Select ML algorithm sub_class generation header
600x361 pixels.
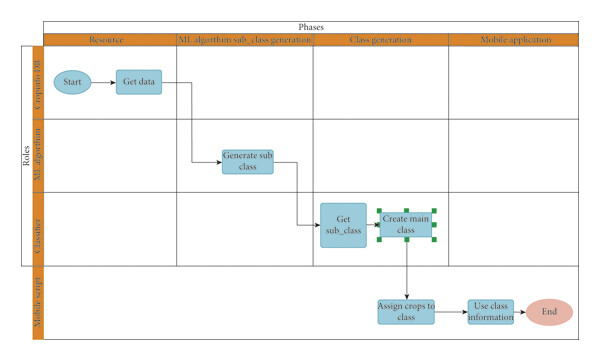245,40
